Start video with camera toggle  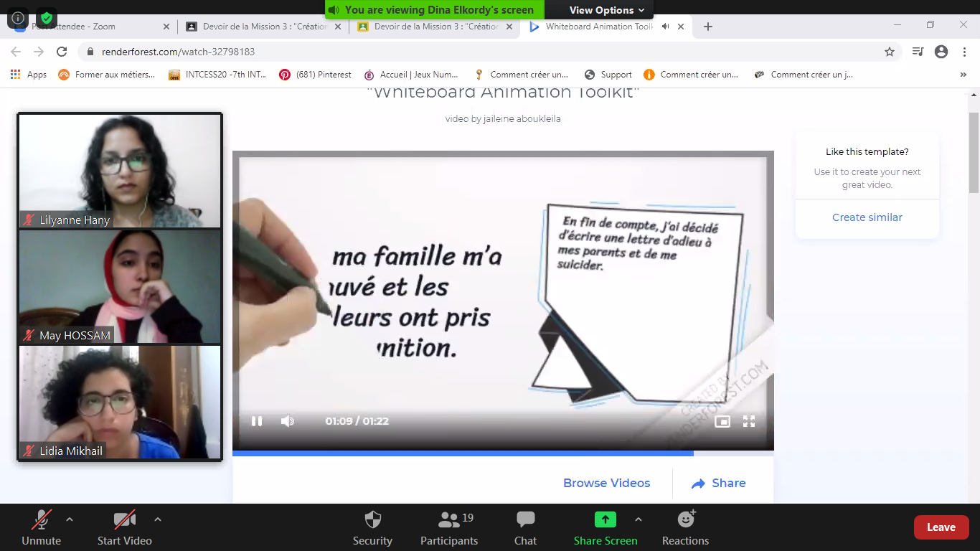124,528
